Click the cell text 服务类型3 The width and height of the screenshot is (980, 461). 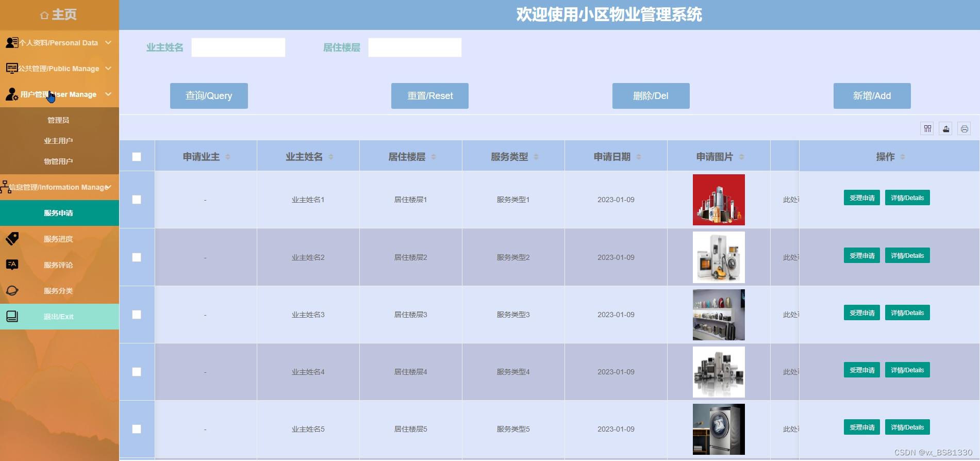(513, 315)
